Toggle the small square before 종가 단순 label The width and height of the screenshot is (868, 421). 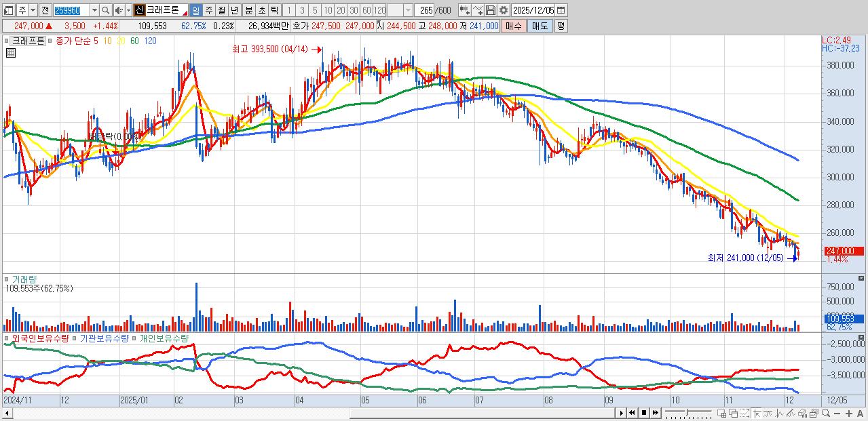pos(50,41)
